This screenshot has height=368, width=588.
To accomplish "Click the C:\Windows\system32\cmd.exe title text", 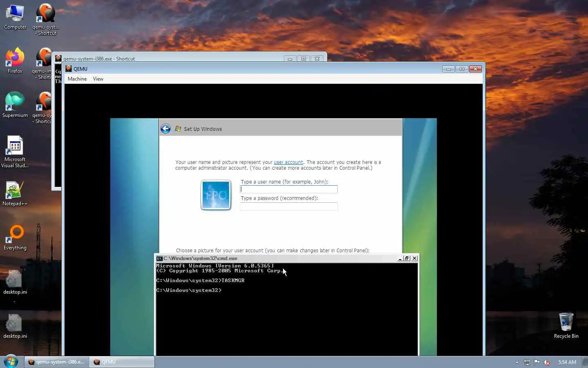I will tap(200, 258).
